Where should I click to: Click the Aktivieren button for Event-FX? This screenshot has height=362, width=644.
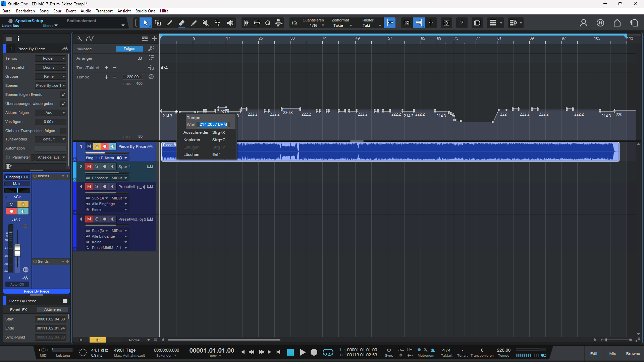52,309
